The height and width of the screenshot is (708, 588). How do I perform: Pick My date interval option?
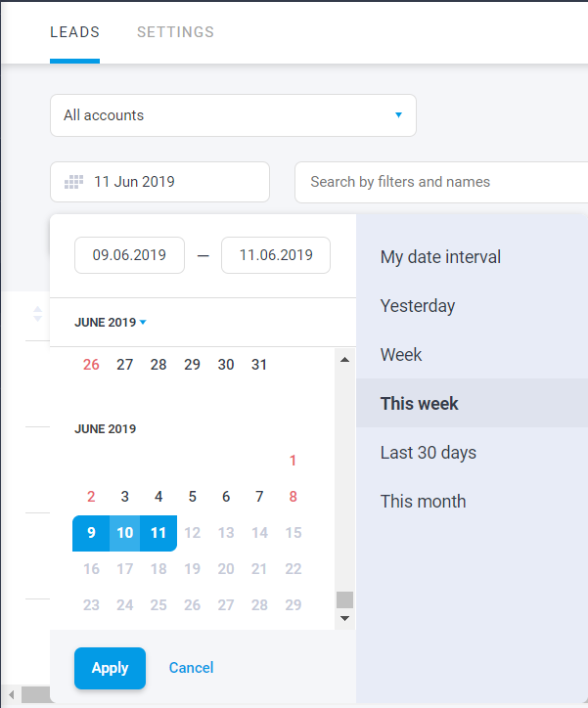coord(440,257)
